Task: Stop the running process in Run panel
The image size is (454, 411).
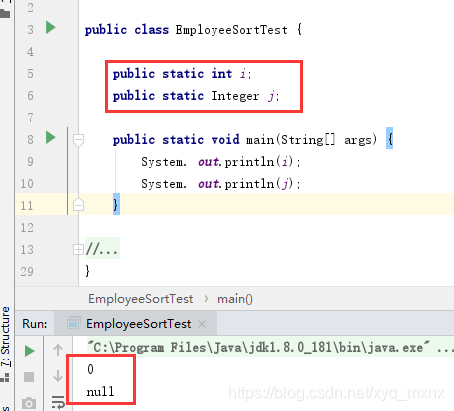Action: 29,377
